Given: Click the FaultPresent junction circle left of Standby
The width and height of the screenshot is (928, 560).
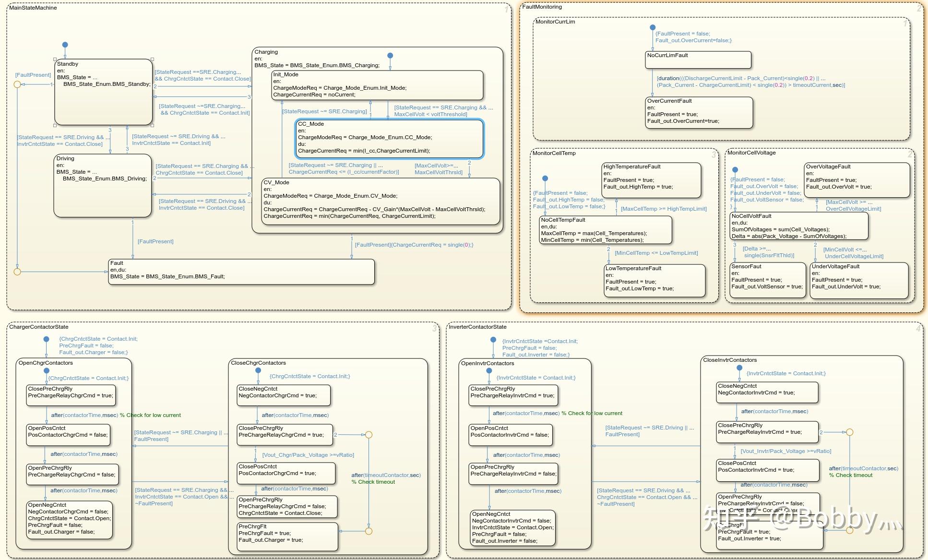Looking at the screenshot, I should pyautogui.click(x=17, y=84).
